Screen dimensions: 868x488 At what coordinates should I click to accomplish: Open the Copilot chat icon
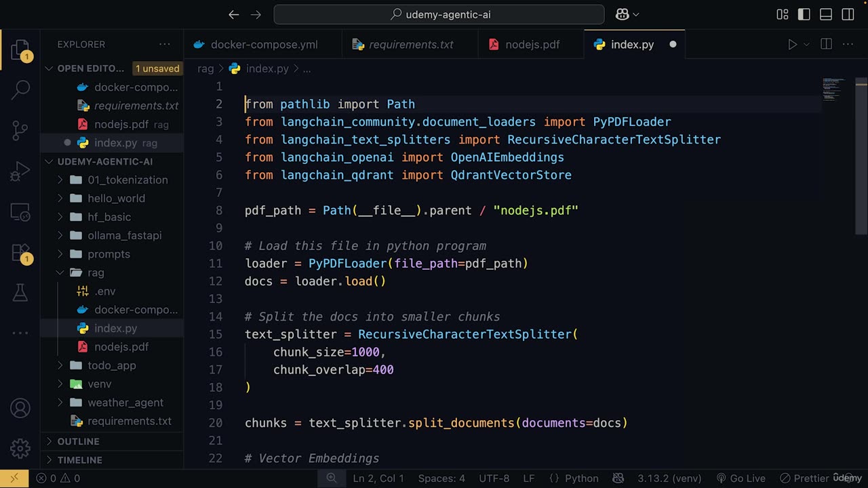622,14
